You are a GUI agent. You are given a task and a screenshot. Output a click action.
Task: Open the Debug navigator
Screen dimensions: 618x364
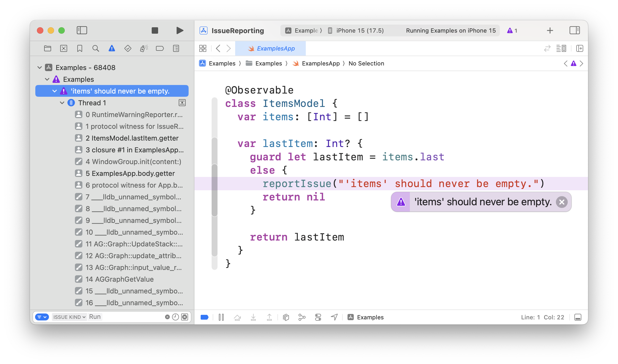click(144, 48)
